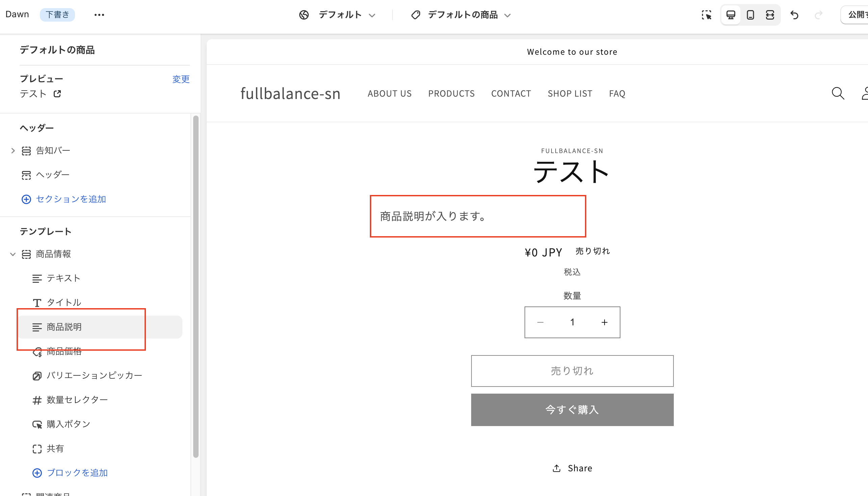Open the three-dot more actions menu

pos(99,15)
